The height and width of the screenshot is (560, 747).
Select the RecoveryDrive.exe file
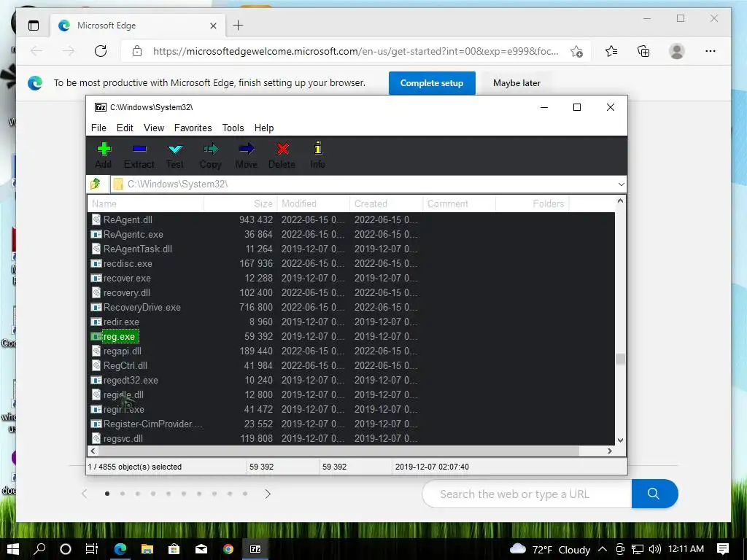tap(142, 308)
